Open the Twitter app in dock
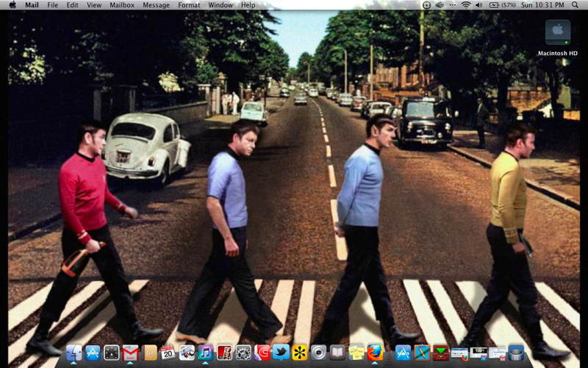 [x=281, y=353]
